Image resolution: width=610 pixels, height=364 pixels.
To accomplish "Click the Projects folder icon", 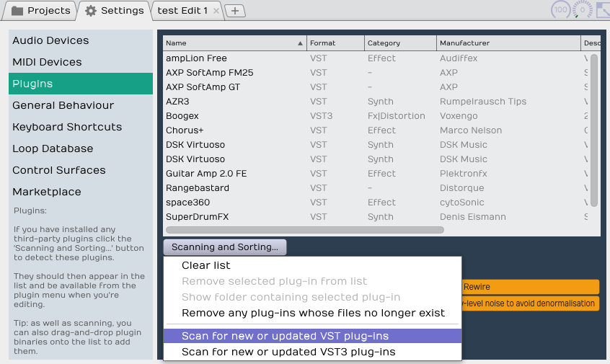I will pos(17,11).
